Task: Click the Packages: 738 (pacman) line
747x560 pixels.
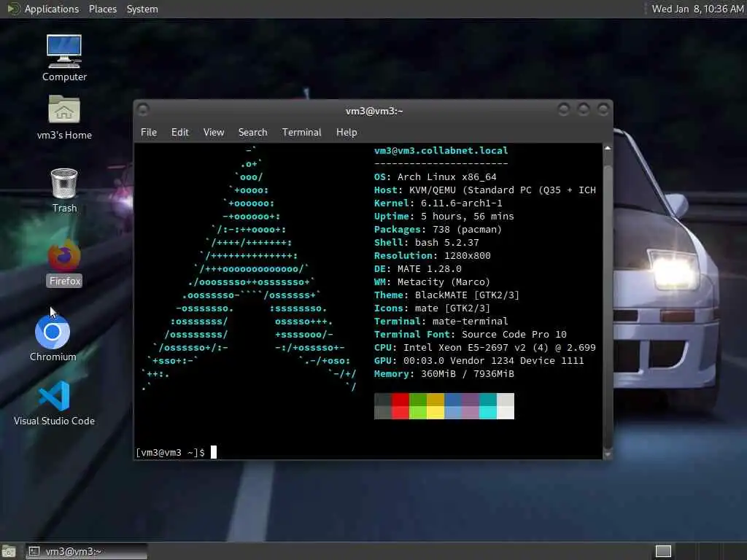Action: coord(438,230)
